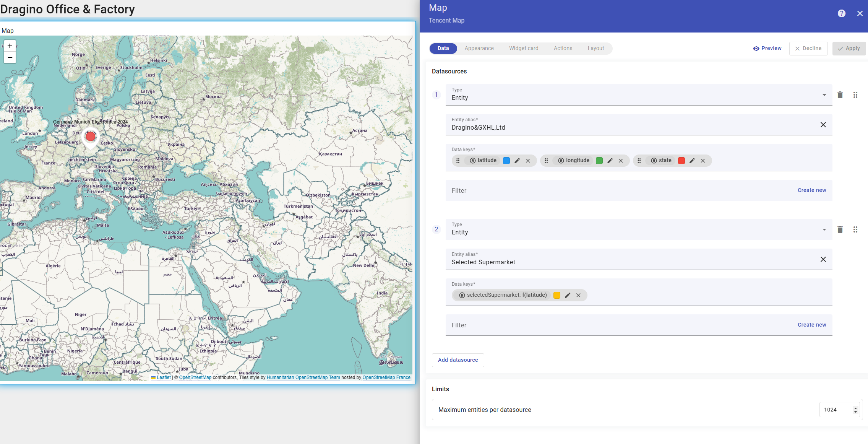The width and height of the screenshot is (868, 444).
Task: Edit the selectedSupermarket data key
Action: pos(568,295)
